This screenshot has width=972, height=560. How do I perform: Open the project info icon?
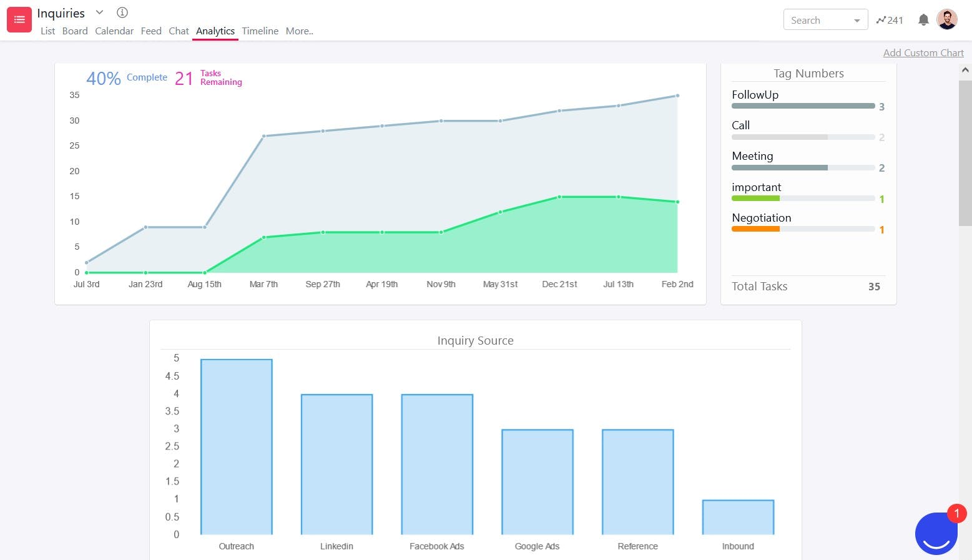[x=122, y=12]
